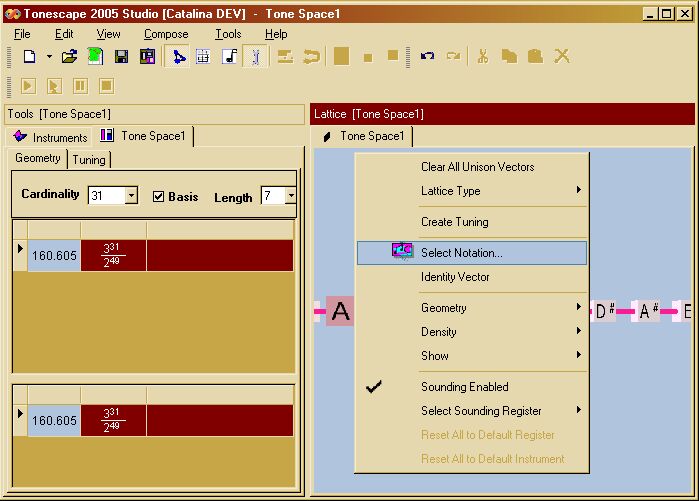
Task: Click the A note on the lattice
Action: 340,311
